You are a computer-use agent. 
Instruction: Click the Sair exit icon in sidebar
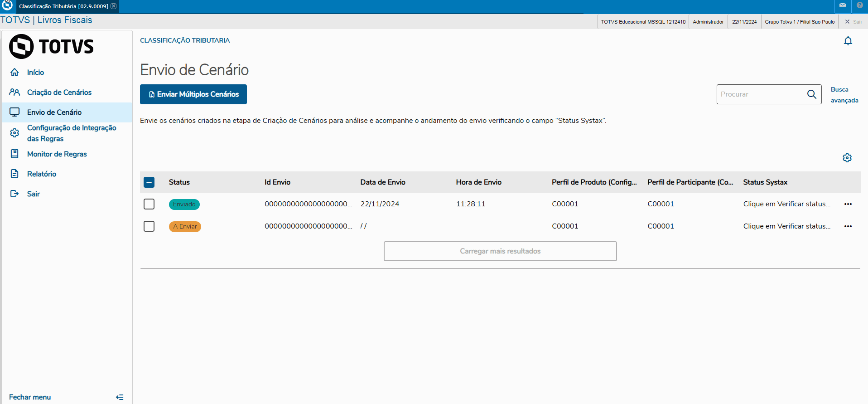pos(14,194)
